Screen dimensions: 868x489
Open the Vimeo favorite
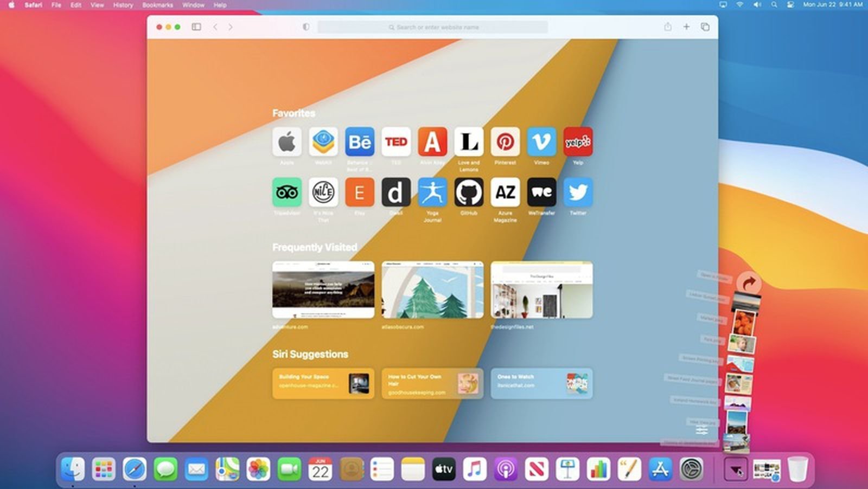point(541,142)
